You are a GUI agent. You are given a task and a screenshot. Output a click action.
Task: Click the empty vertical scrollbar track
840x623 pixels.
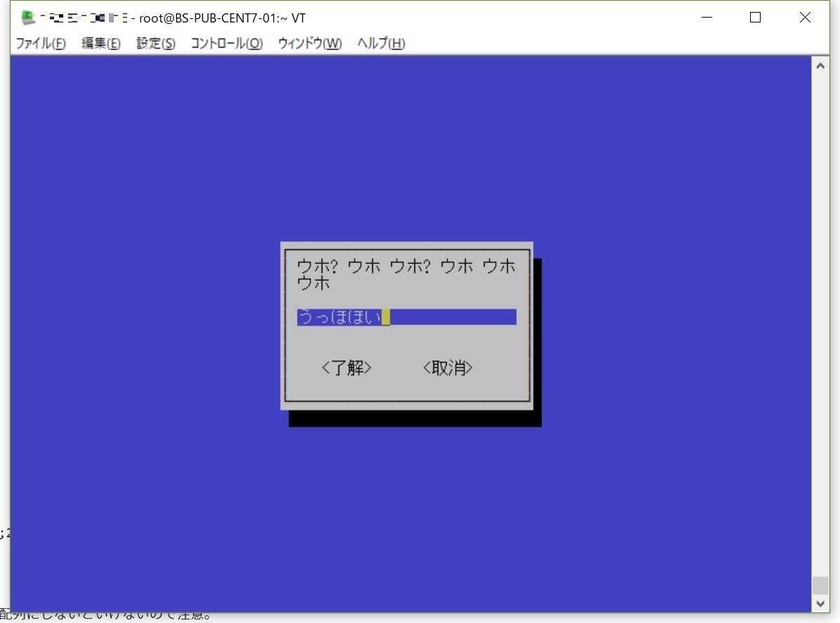[820, 316]
